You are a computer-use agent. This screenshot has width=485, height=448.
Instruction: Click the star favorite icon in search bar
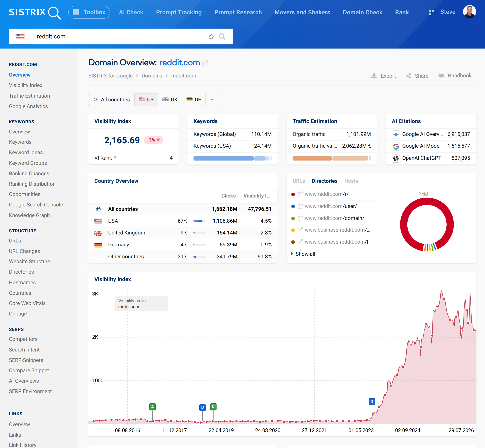pos(211,37)
